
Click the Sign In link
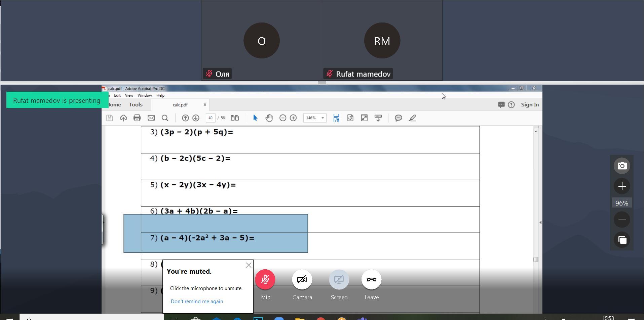(530, 105)
